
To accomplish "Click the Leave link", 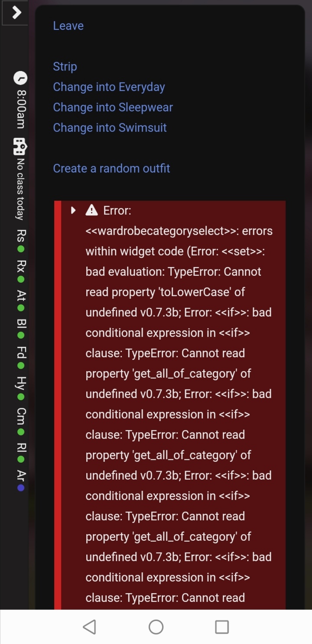I will (x=68, y=26).
